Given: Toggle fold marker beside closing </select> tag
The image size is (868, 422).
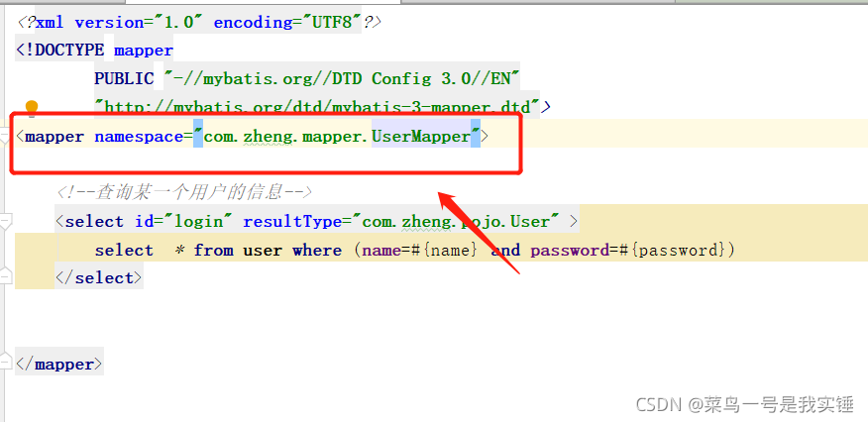Looking at the screenshot, I should pos(5,276).
